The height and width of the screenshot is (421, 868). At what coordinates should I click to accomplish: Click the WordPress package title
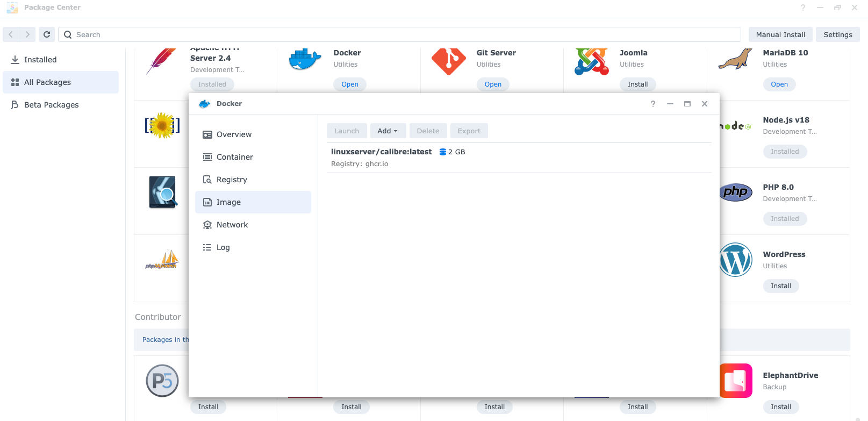[784, 254]
